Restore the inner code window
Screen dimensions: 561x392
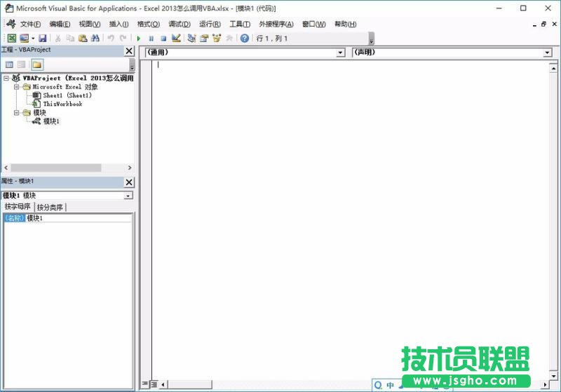(544, 24)
